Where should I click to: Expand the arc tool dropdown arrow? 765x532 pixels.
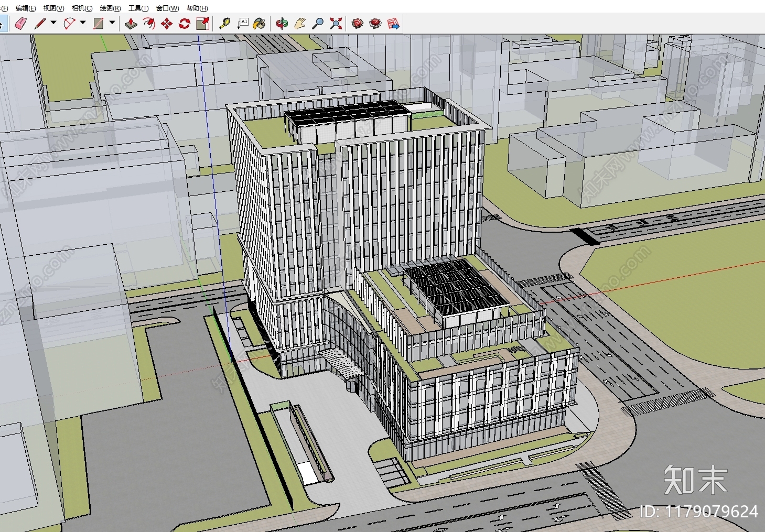(82, 23)
